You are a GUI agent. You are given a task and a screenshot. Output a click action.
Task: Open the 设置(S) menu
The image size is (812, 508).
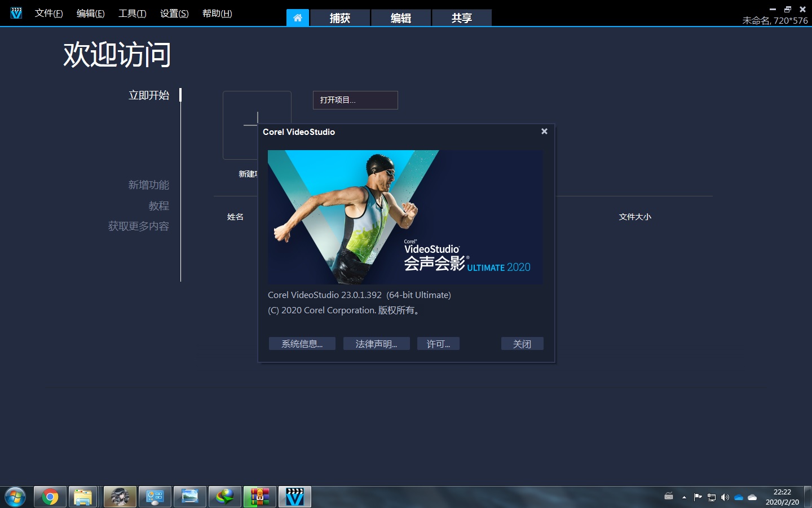(x=174, y=13)
